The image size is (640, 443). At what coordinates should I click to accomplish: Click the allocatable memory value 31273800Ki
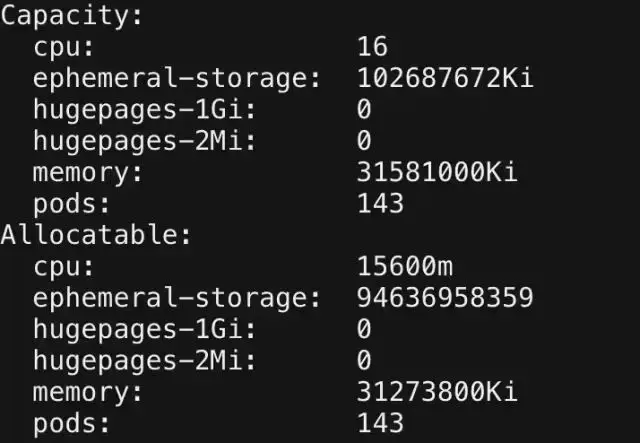click(x=438, y=392)
